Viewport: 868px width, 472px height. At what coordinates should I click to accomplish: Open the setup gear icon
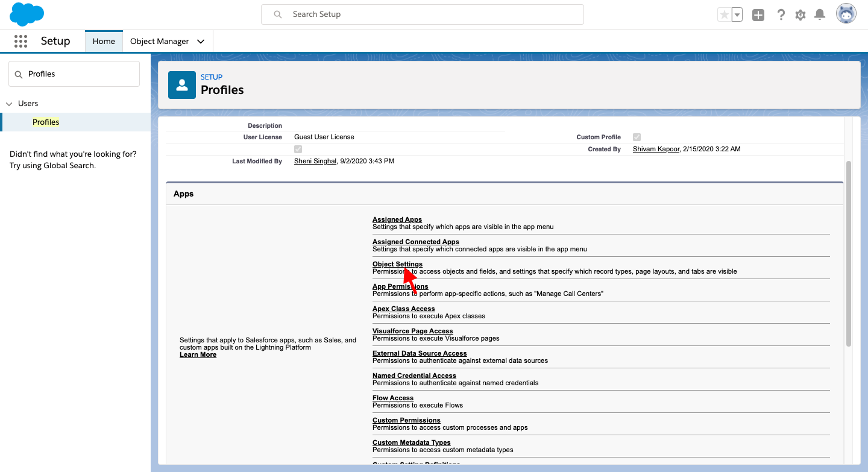click(800, 15)
